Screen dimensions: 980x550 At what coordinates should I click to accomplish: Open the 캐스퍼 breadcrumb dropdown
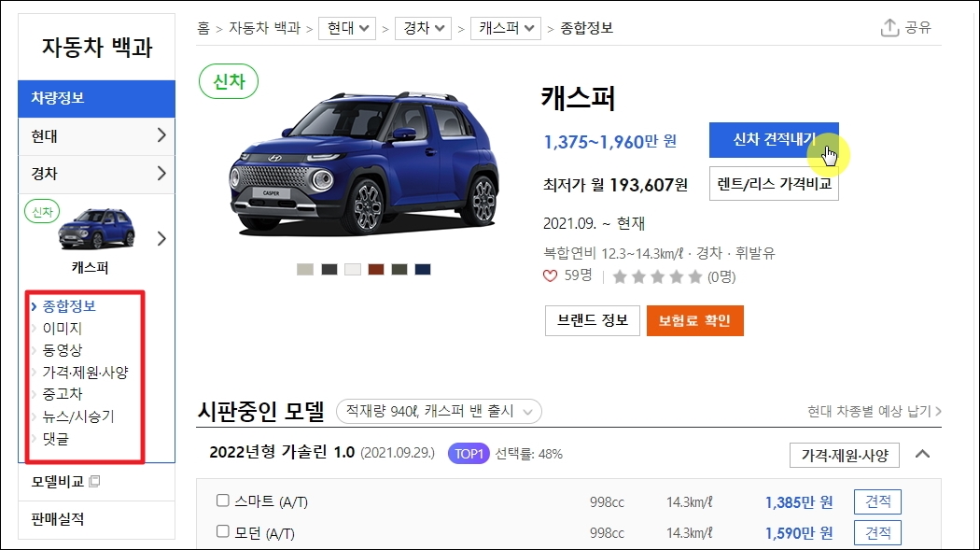click(x=506, y=28)
